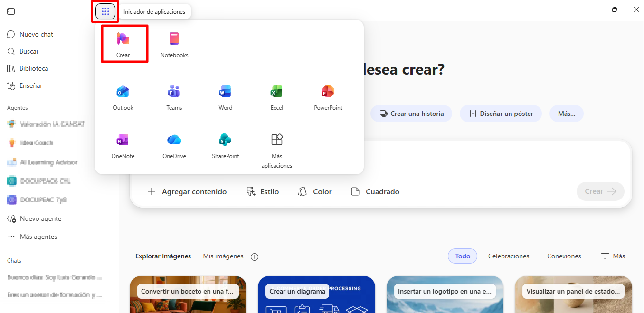Launch PowerPoint from the app launcher
644x313 pixels.
point(328,98)
